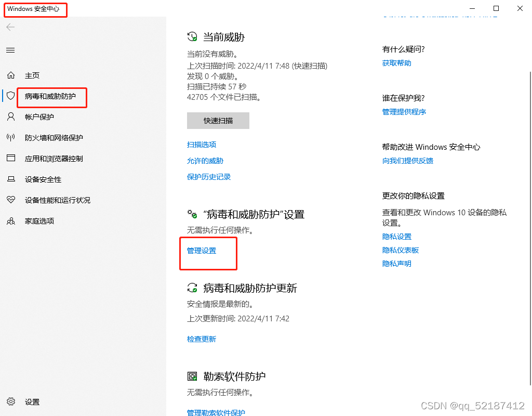532x416 pixels.
Task: Select 主页 in the sidebar
Action: tap(32, 75)
